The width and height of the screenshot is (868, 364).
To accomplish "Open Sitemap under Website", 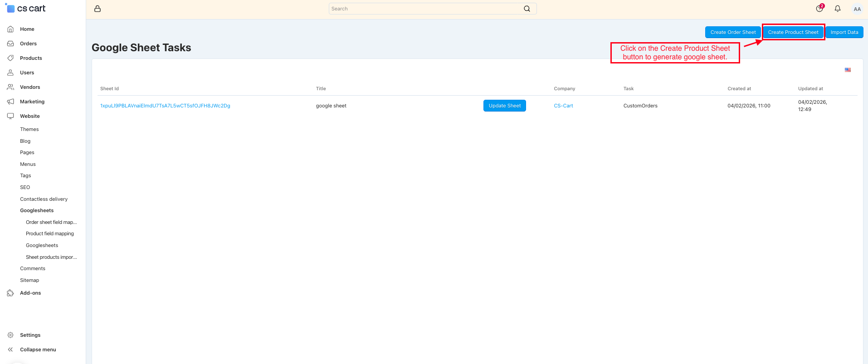I will point(29,280).
